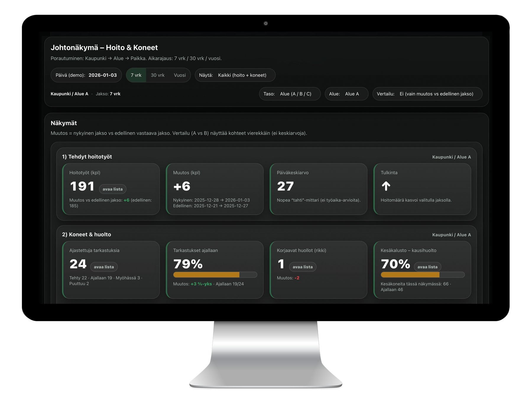Click the Muutos (kpl) +6 card
The width and height of the screenshot is (532, 400).
click(x=215, y=189)
